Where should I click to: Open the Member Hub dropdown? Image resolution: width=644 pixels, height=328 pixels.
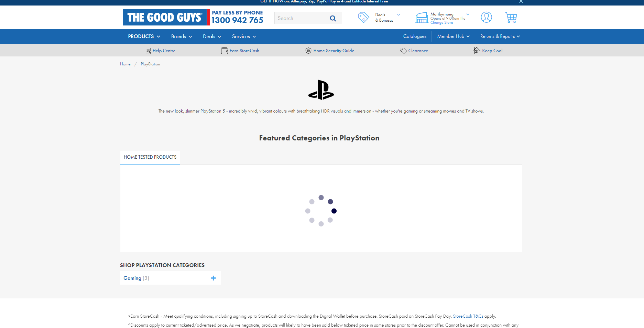click(x=453, y=36)
